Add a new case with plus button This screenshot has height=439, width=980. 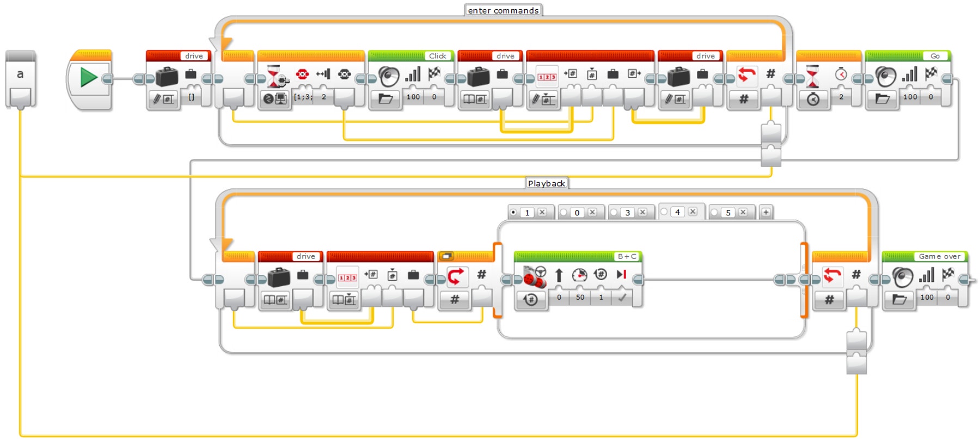coord(765,212)
